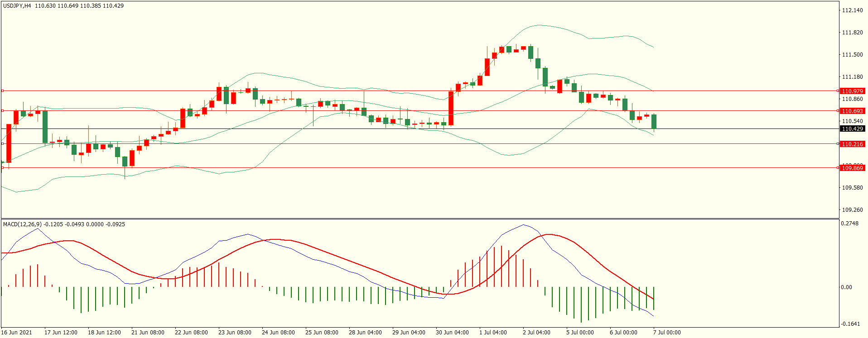This screenshot has height=338, width=868.
Task: Click the 112.140 price axis value
Action: pyautogui.click(x=852, y=10)
